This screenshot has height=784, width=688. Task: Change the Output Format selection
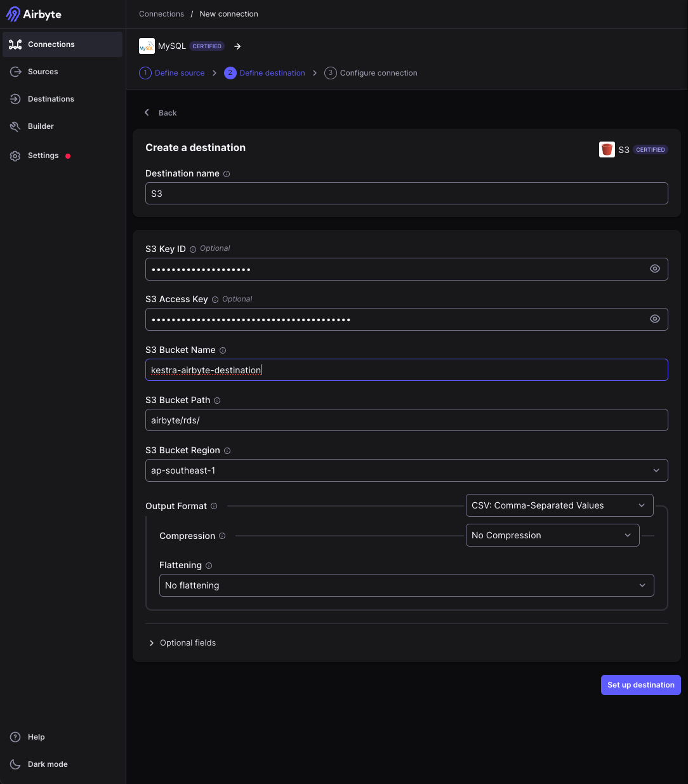coord(559,505)
